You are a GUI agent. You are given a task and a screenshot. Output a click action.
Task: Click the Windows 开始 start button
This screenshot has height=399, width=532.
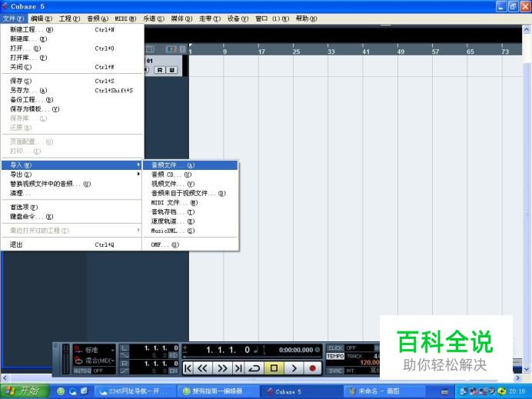click(x=24, y=391)
